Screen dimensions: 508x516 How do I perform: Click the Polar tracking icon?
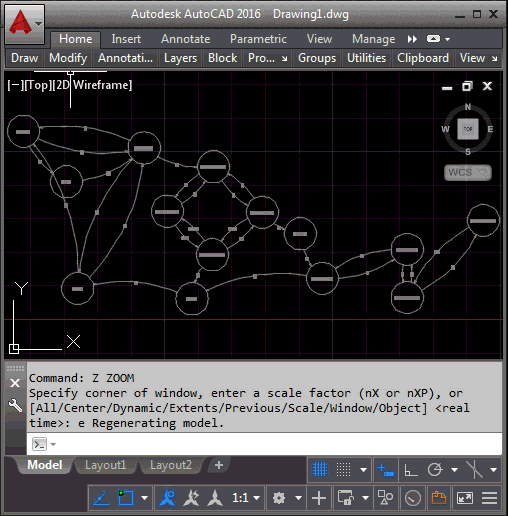tap(435, 470)
